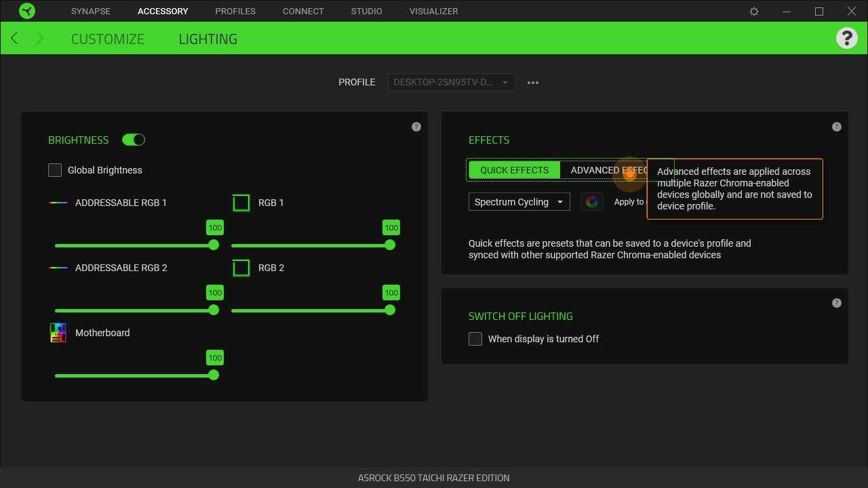Click the back navigation arrow
The height and width of the screenshot is (488, 868).
[x=14, y=39]
